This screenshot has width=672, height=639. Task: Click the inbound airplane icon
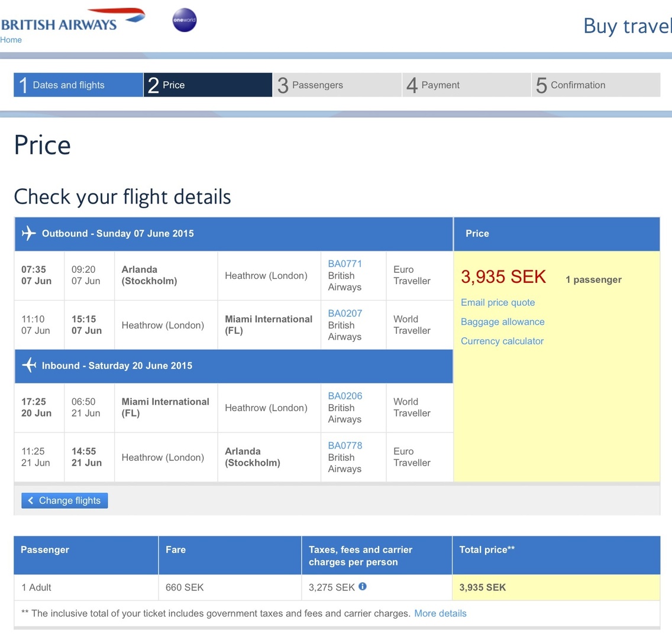click(x=29, y=366)
